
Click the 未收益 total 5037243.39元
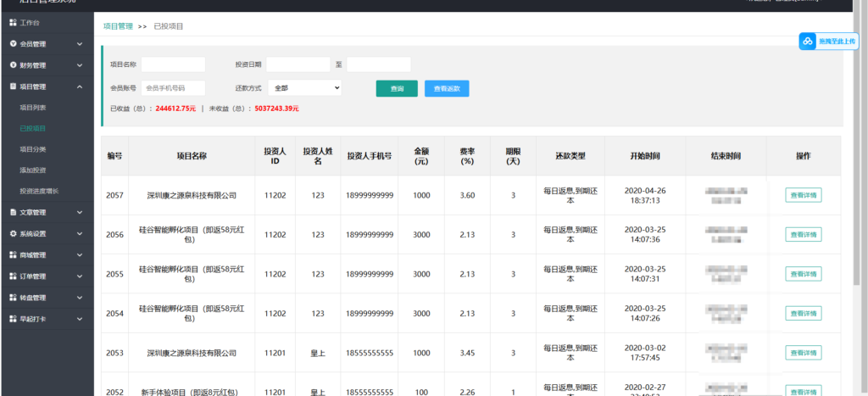277,109
